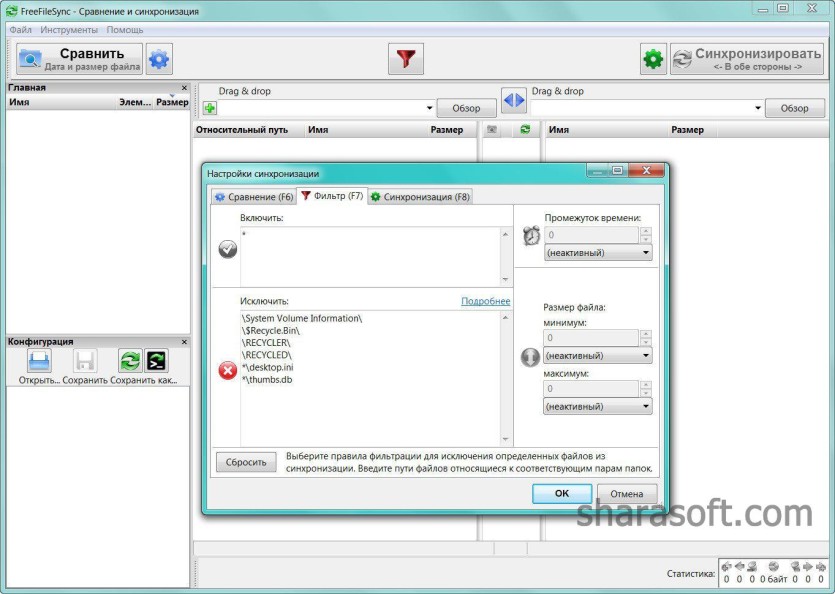Open the left folder path dropdown arrow

[x=429, y=108]
